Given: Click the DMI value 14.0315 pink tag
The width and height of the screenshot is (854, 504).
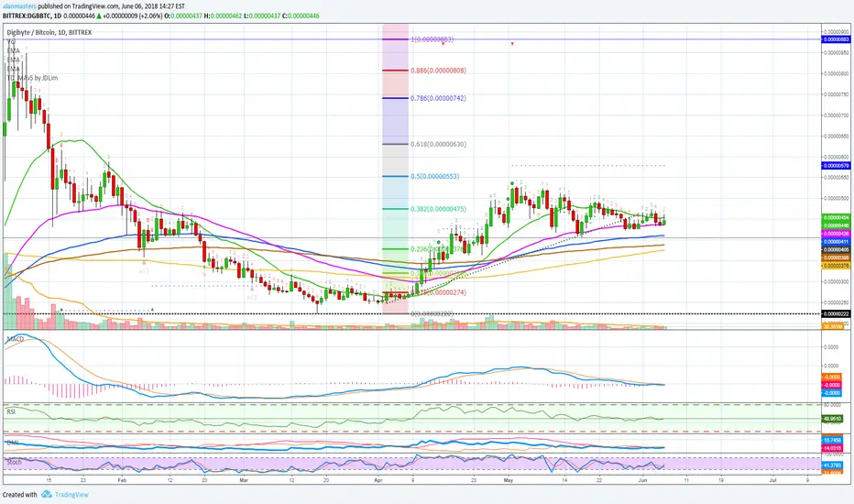Looking at the screenshot, I should pos(832,448).
